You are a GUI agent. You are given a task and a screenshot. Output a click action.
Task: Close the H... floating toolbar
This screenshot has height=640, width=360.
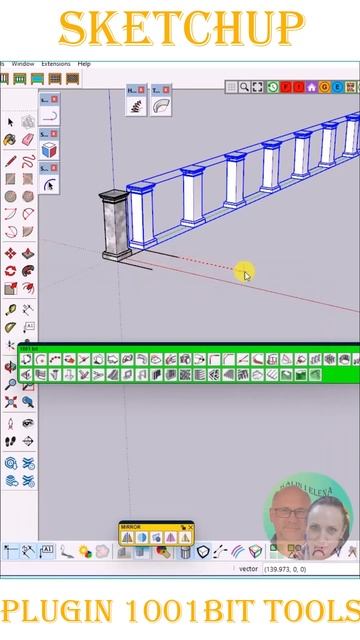(141, 90)
